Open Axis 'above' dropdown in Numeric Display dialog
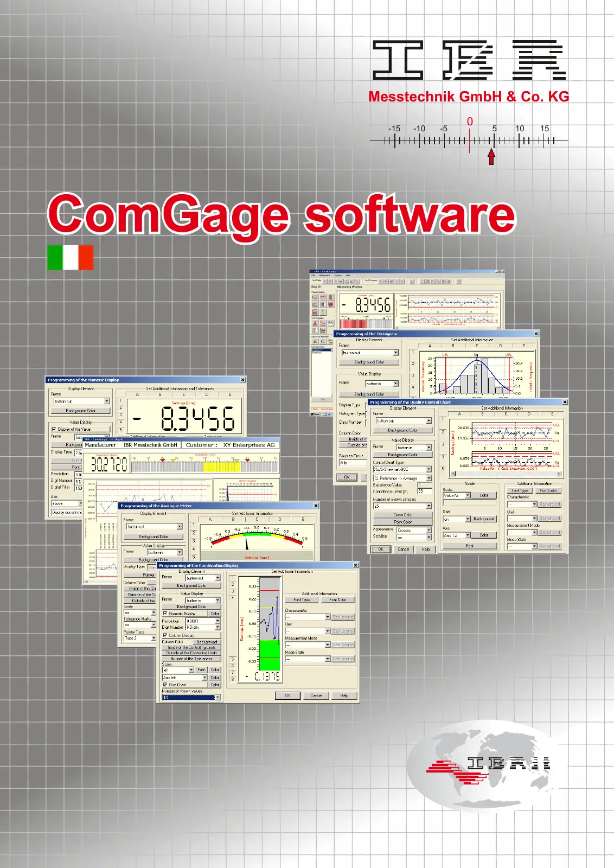The height and width of the screenshot is (868, 614). pyautogui.click(x=67, y=503)
